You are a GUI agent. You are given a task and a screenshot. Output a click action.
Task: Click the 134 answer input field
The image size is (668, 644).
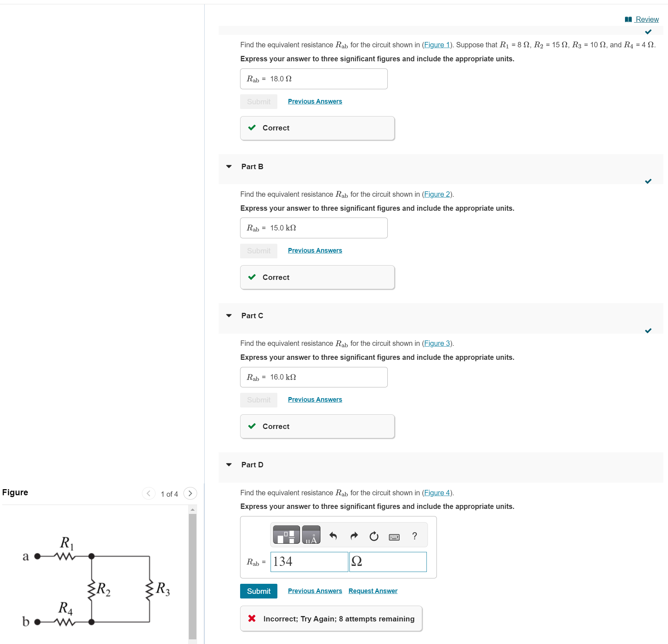point(309,562)
